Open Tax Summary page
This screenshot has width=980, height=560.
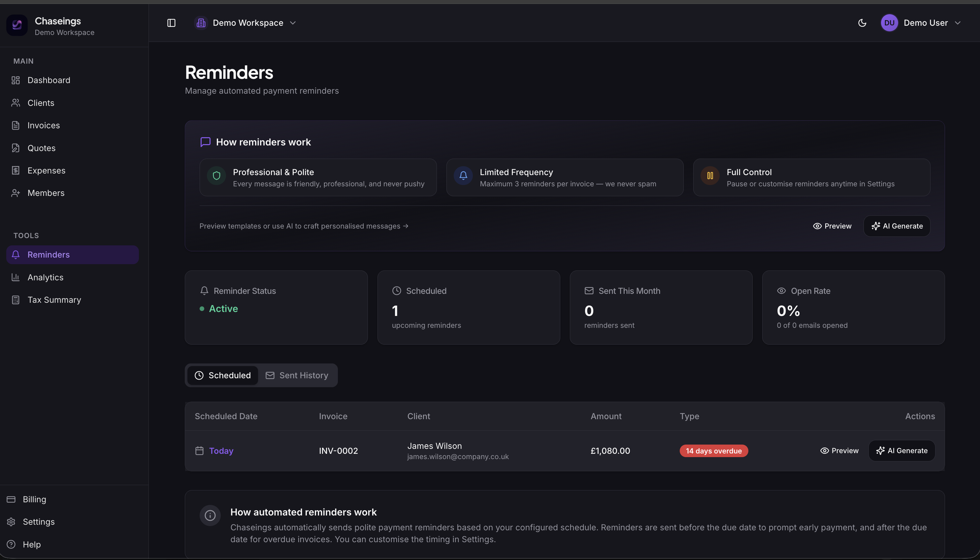[x=54, y=300]
